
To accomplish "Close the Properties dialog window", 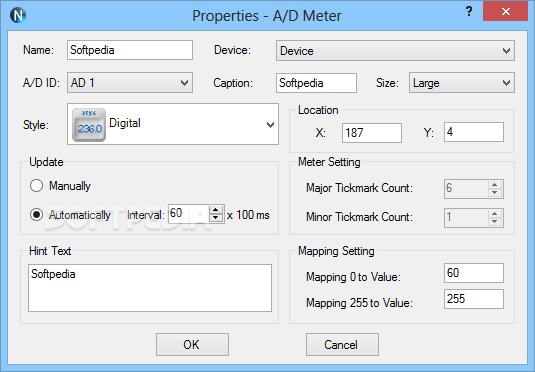I will [x=506, y=12].
